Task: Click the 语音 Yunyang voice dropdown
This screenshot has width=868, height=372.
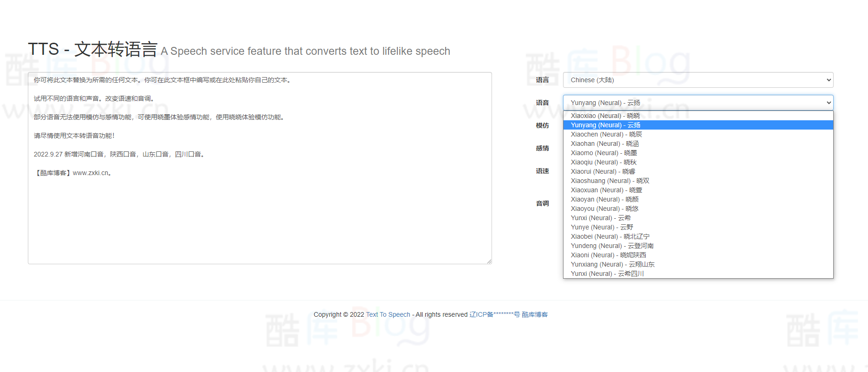Action: (x=698, y=103)
